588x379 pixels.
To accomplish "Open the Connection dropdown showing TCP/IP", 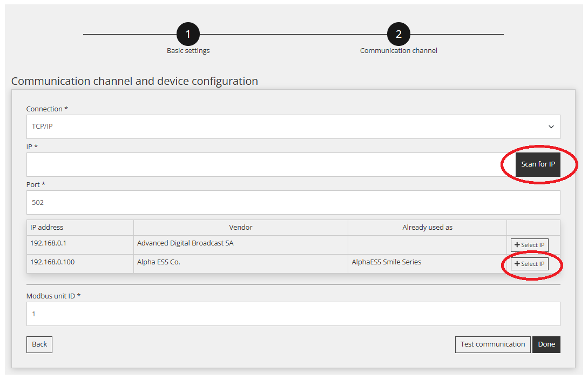I will pos(293,127).
